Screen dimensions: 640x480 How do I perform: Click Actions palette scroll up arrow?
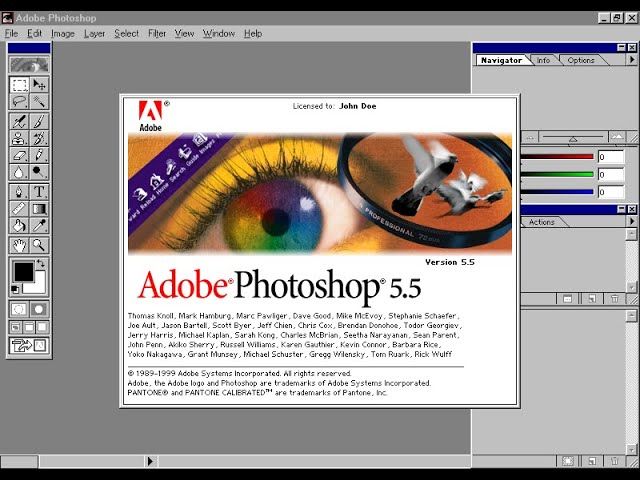tap(631, 235)
